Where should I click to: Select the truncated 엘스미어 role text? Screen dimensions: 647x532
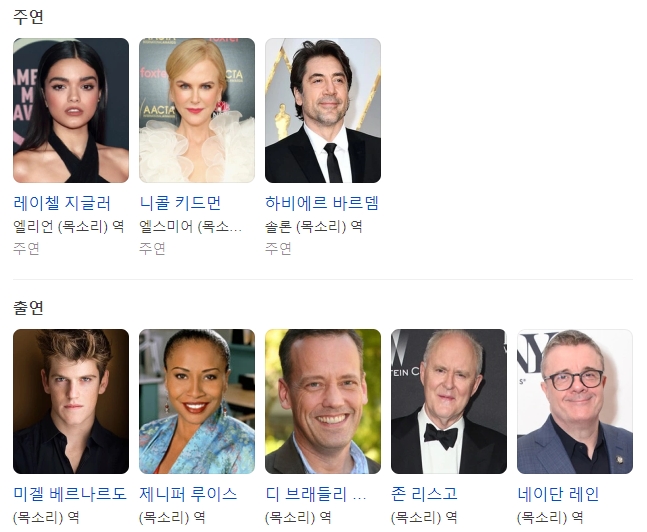190,226
